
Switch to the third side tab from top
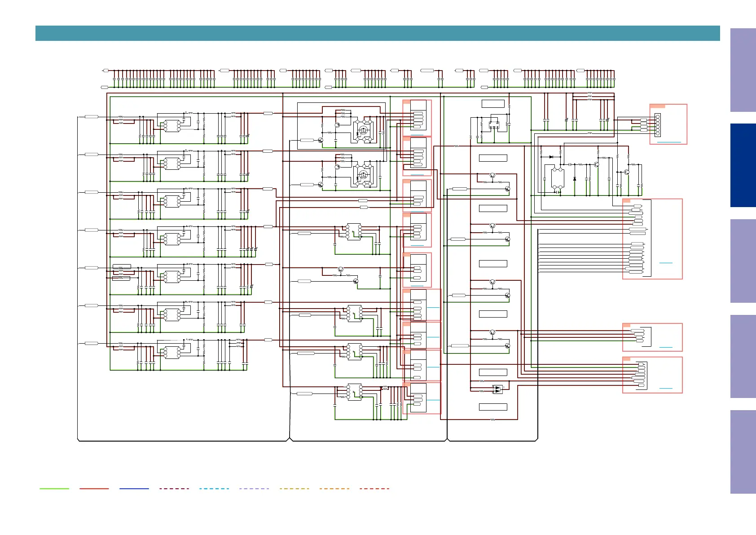pos(743,261)
